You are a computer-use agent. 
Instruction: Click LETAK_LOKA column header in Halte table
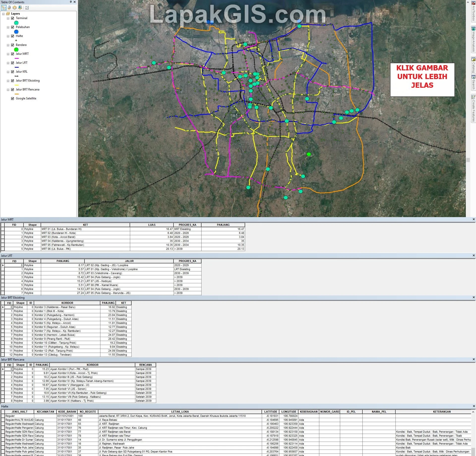point(180,412)
